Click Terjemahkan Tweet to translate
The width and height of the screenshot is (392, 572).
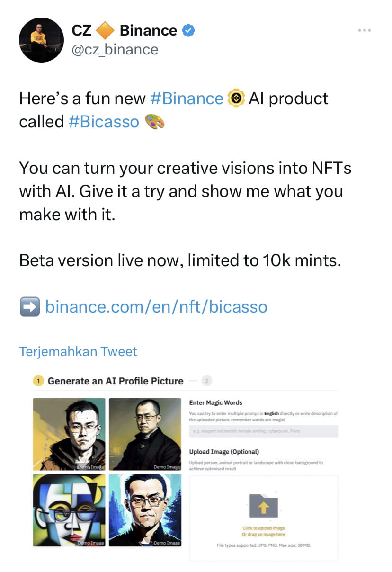click(x=78, y=351)
